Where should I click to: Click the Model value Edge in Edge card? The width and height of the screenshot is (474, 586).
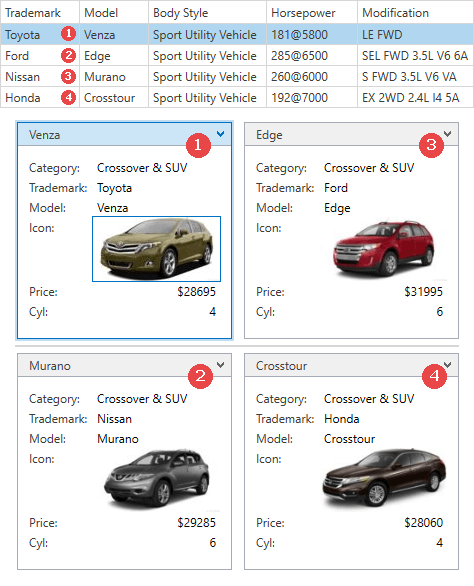click(x=337, y=208)
